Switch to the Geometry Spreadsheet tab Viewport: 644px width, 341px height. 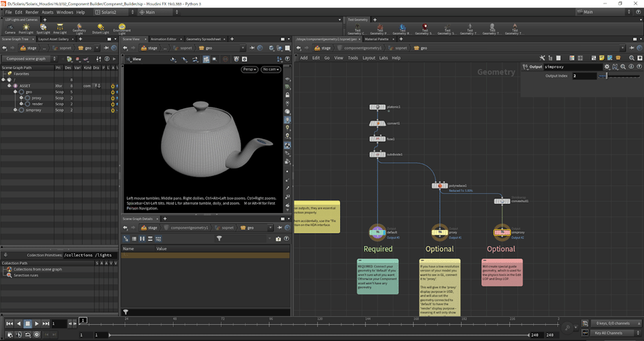pos(204,40)
